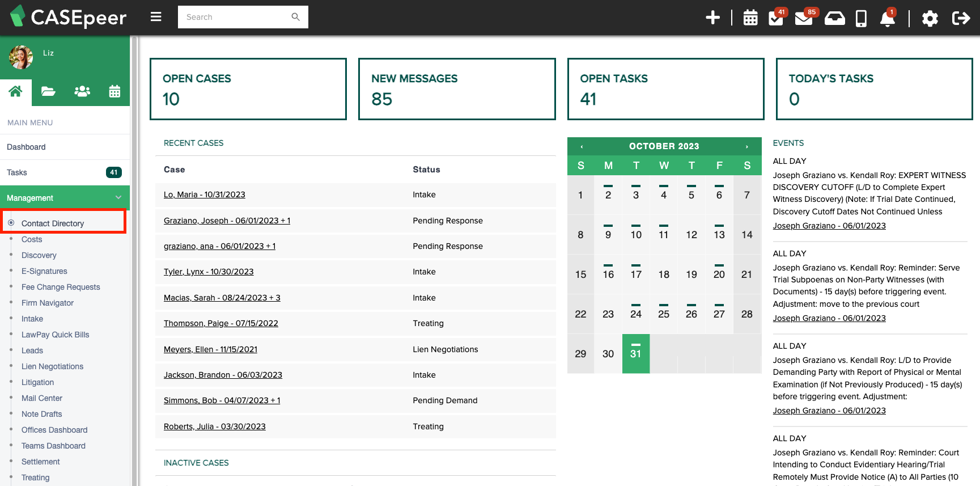Screen dimensions: 980x486
Task: Click the logout arrow icon
Action: (x=961, y=18)
